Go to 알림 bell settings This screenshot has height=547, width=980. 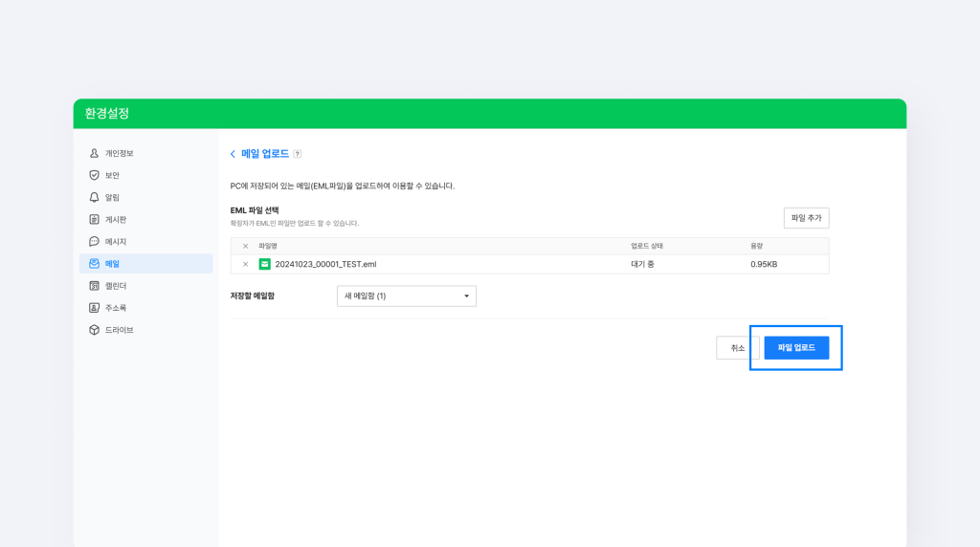(94, 197)
